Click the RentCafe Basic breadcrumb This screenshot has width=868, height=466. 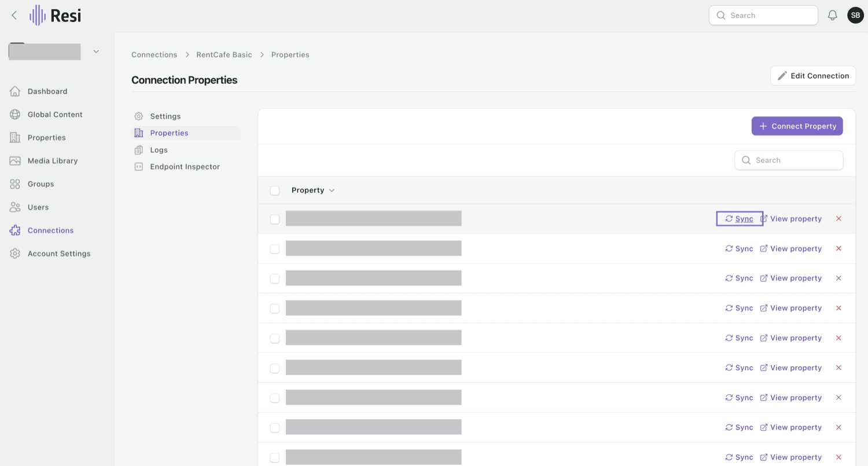point(225,55)
